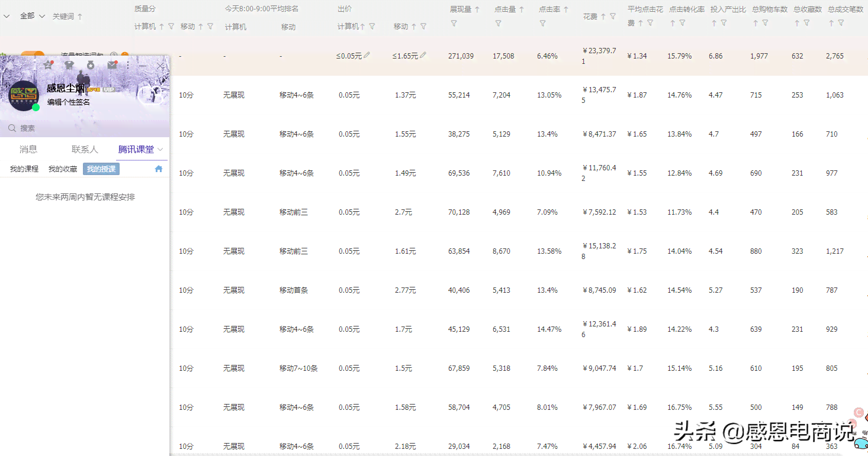Sort 质量分 计算机 with its arrow

(162, 27)
